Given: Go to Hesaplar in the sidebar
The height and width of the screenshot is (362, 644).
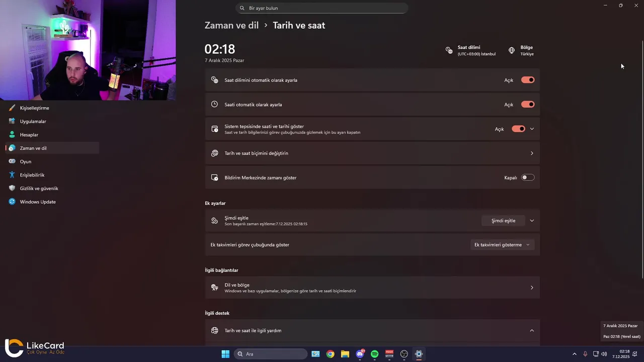Looking at the screenshot, I should coord(52,135).
